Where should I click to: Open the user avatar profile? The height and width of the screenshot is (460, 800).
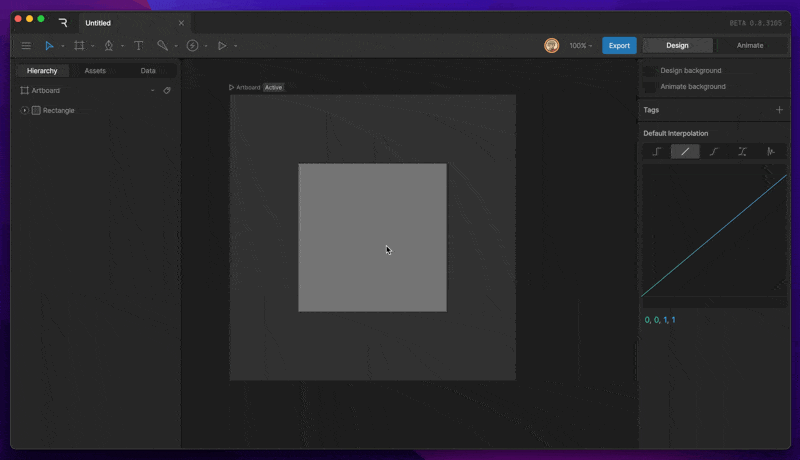pyautogui.click(x=552, y=45)
